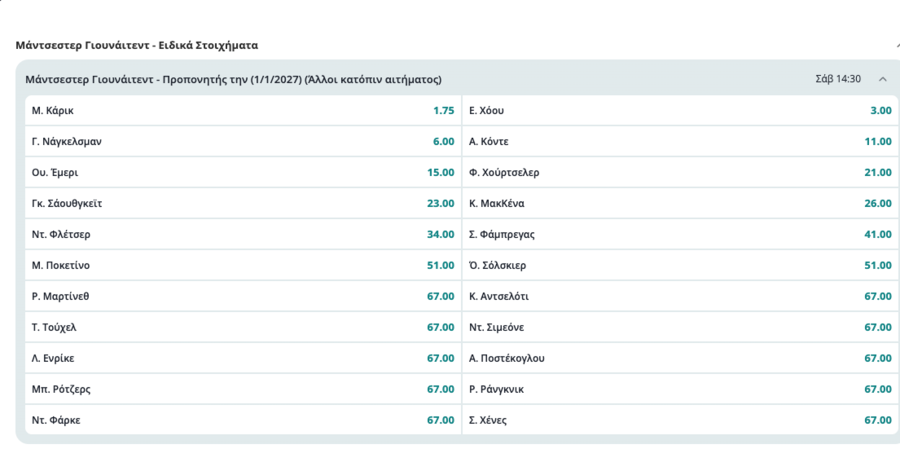
Task: Choose Α. Ποστέκογλου at 67.00
Action: [x=680, y=358]
